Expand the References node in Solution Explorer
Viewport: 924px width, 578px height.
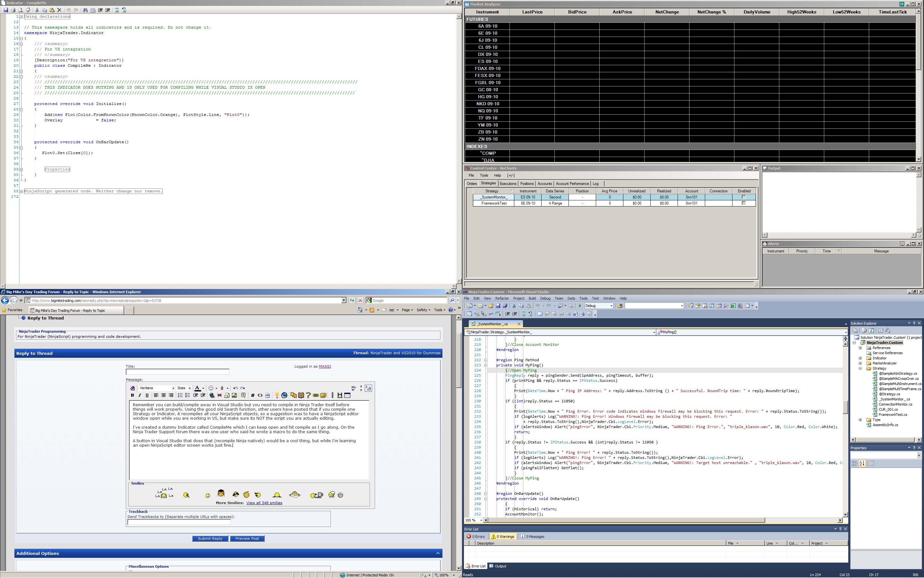click(860, 348)
